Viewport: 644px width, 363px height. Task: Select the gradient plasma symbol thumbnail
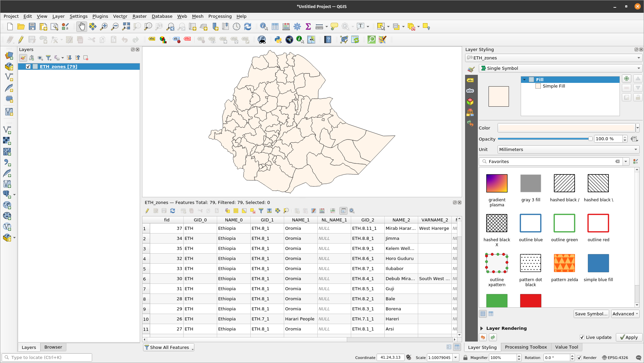(x=497, y=184)
